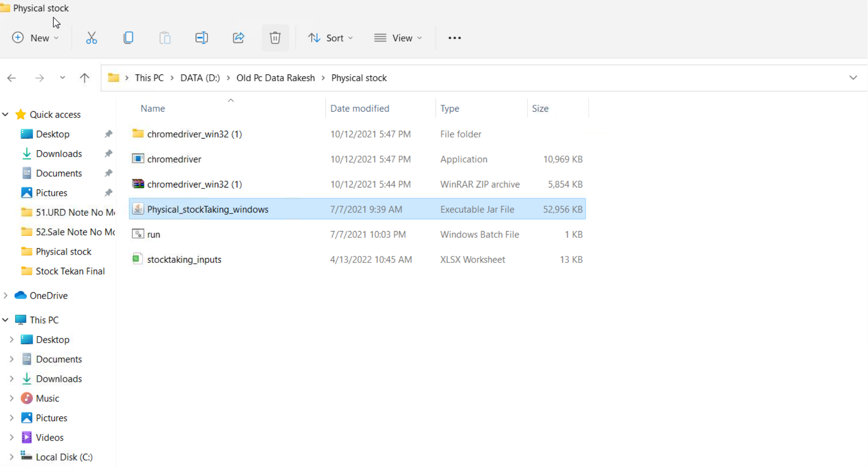Image resolution: width=868 pixels, height=467 pixels.
Task: Expand Downloads node under This PC
Action: (12, 378)
